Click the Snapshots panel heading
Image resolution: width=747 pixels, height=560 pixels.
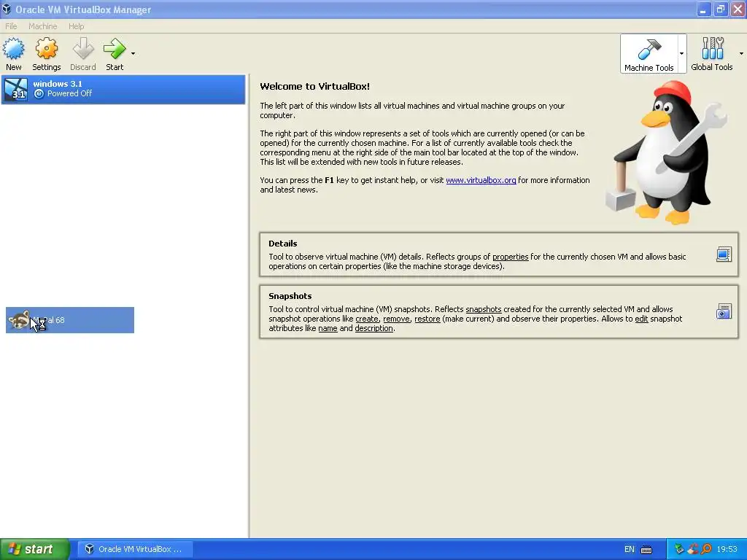tap(290, 296)
